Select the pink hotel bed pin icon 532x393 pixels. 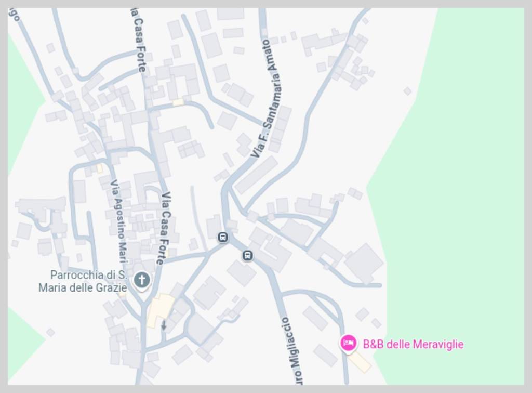[348, 344]
